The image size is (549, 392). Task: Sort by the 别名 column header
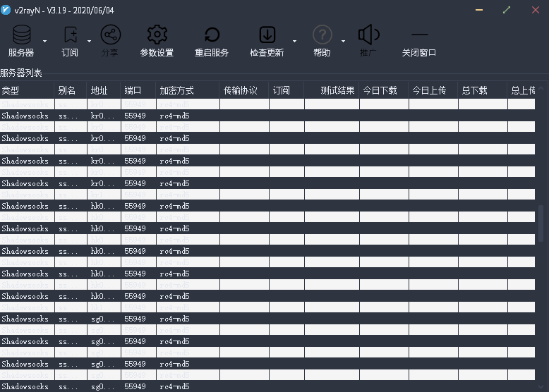coord(70,90)
